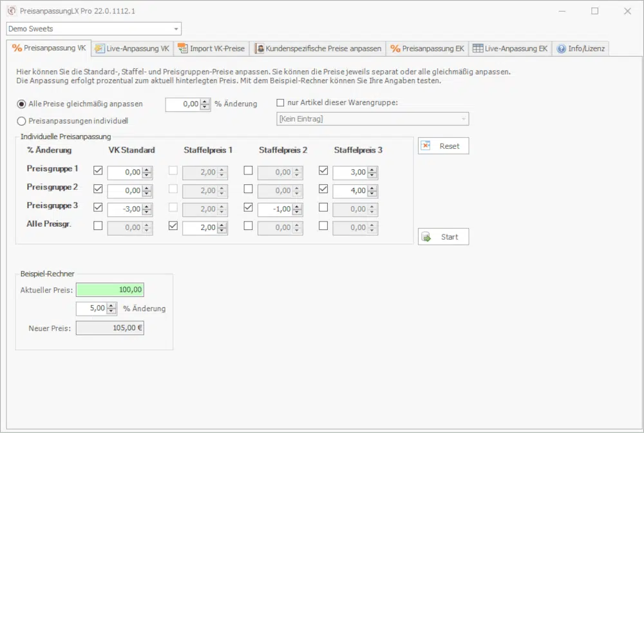The image size is (644, 644).
Task: Enable 'nur Artikel dieser Warengruppe' checkbox
Action: pos(280,103)
